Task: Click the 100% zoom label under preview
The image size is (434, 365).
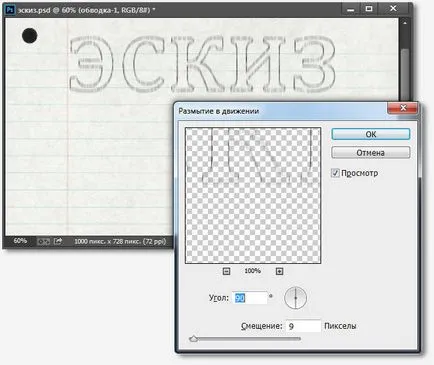Action: coord(252,271)
